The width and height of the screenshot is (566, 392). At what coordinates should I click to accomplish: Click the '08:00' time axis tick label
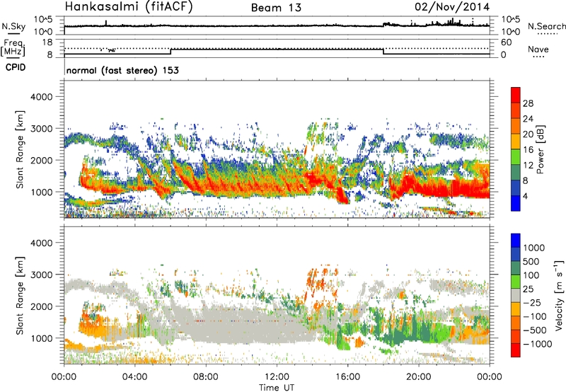click(x=206, y=377)
